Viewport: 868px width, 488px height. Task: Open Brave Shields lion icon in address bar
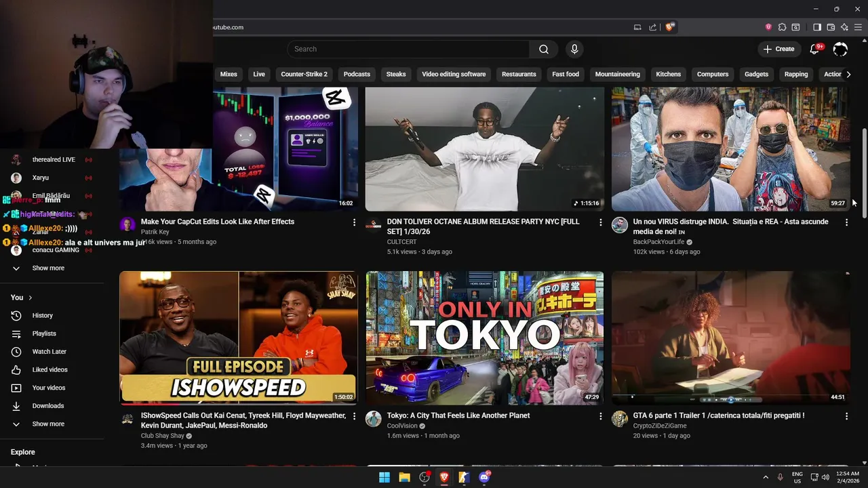pyautogui.click(x=670, y=27)
